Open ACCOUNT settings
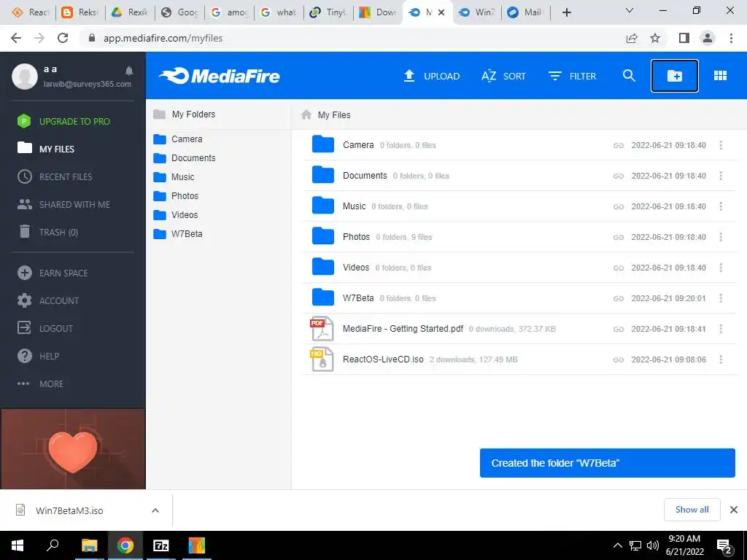Image resolution: width=747 pixels, height=560 pixels. (x=47, y=300)
